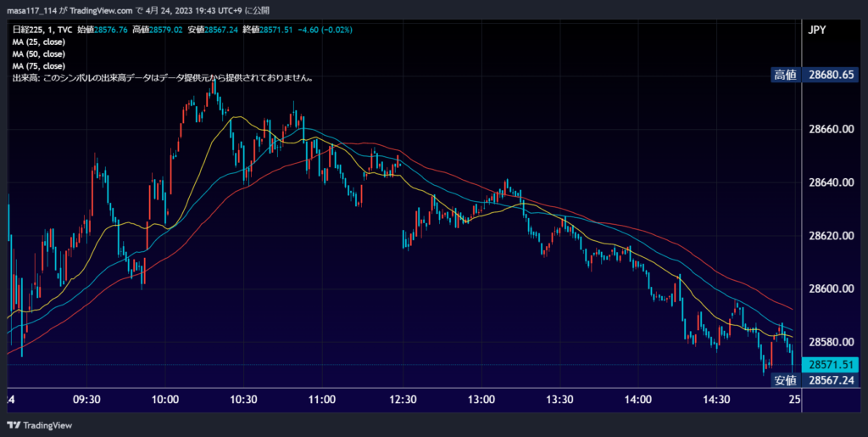The image size is (868, 437).
Task: Click the 14:00 time axis label
Action: (x=638, y=400)
